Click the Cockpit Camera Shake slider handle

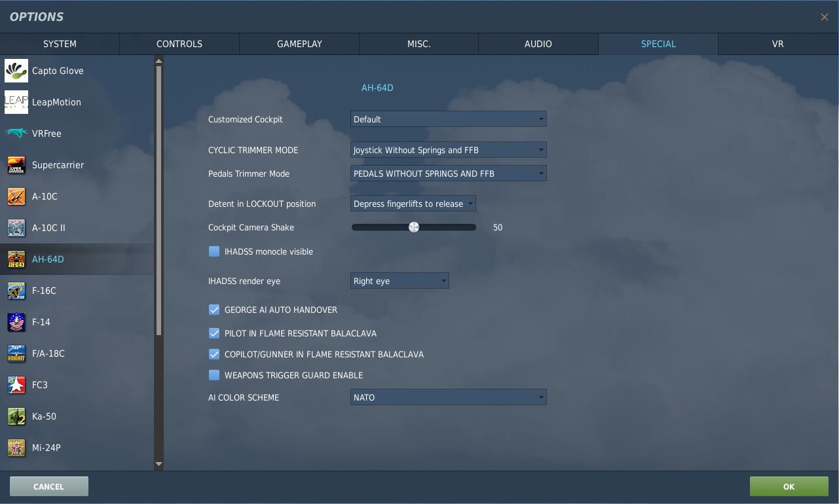414,227
